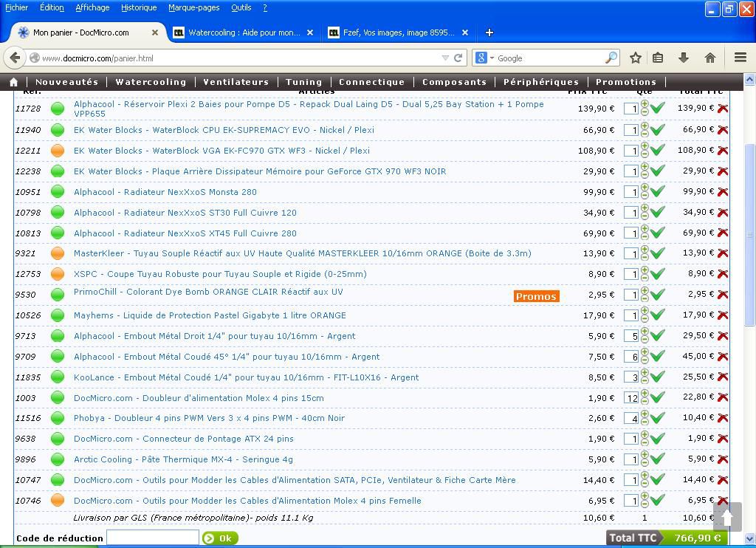The height and width of the screenshot is (548, 756).
Task: Open a new browser tab
Action: [489, 32]
